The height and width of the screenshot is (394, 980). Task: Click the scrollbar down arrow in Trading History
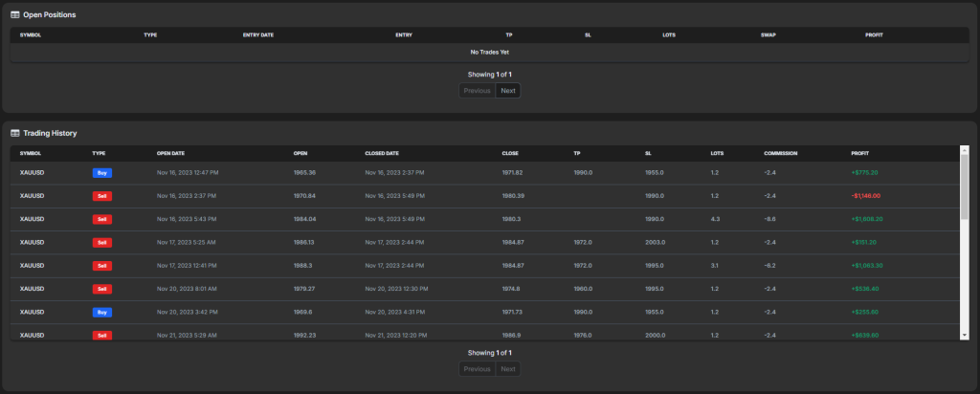point(964,335)
